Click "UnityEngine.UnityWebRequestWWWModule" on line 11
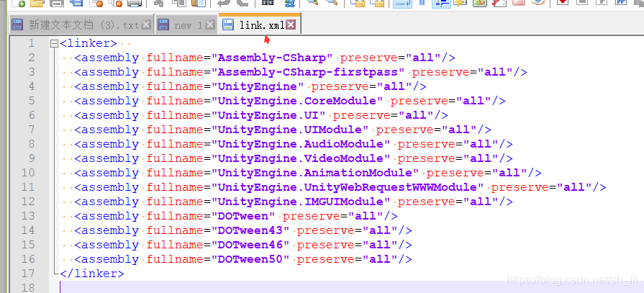644x293 pixels. [x=348, y=187]
